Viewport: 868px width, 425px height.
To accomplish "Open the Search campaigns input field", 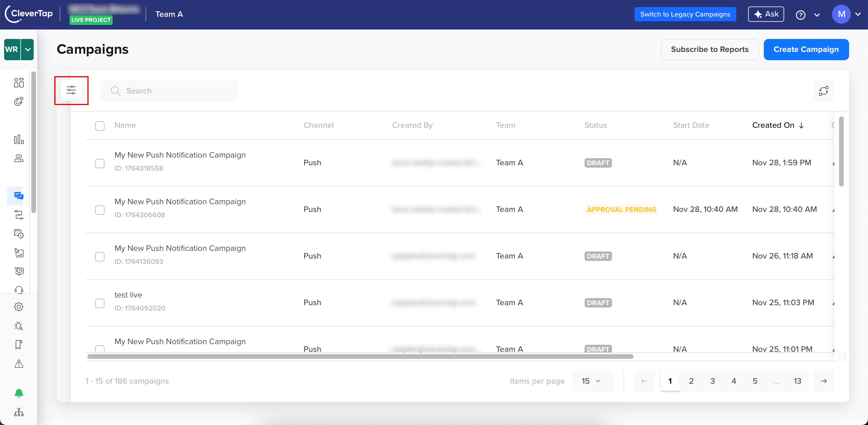I will 169,91.
